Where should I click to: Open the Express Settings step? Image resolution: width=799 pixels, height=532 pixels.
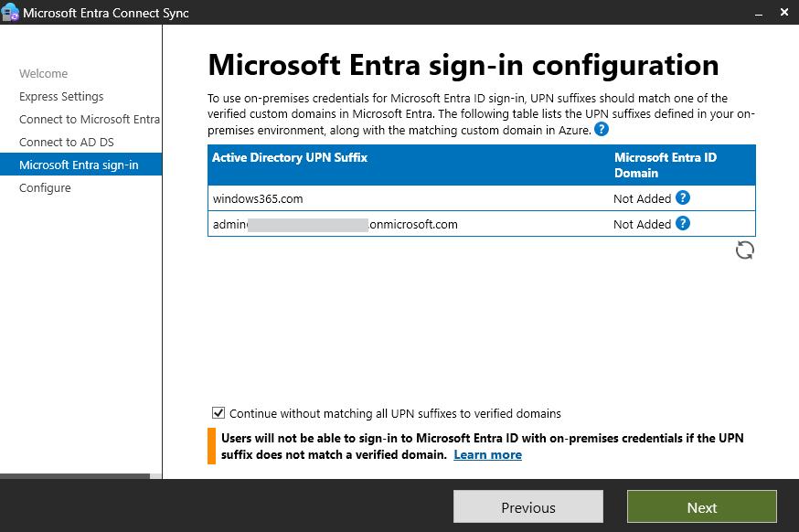coord(61,96)
